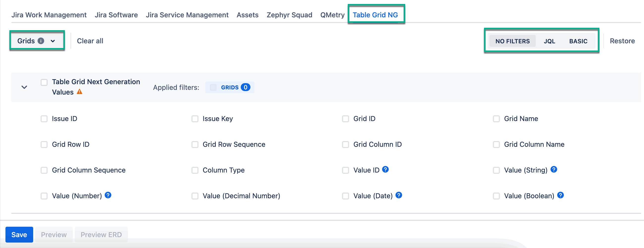Click the warning icon next to Values
The width and height of the screenshot is (644, 248).
[x=80, y=92]
